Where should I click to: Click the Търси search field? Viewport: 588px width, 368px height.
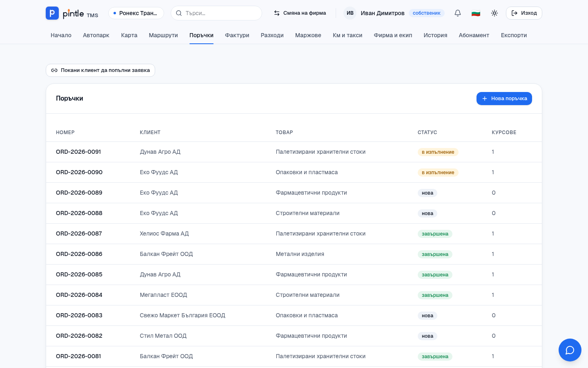coord(216,13)
